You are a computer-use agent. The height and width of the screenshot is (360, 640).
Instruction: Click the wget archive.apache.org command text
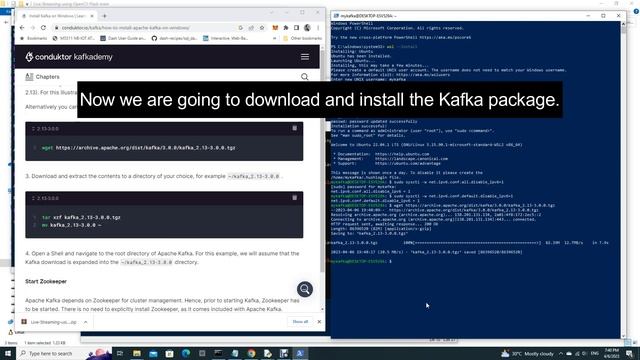tap(138, 148)
